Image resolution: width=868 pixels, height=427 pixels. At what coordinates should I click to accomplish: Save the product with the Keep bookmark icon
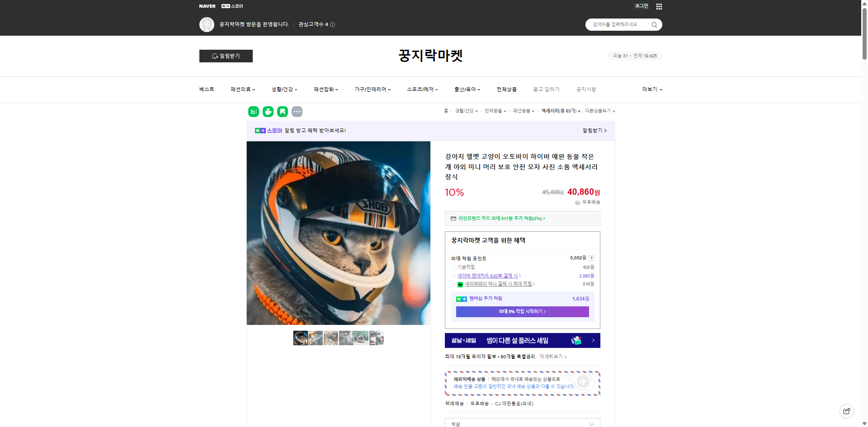(282, 112)
